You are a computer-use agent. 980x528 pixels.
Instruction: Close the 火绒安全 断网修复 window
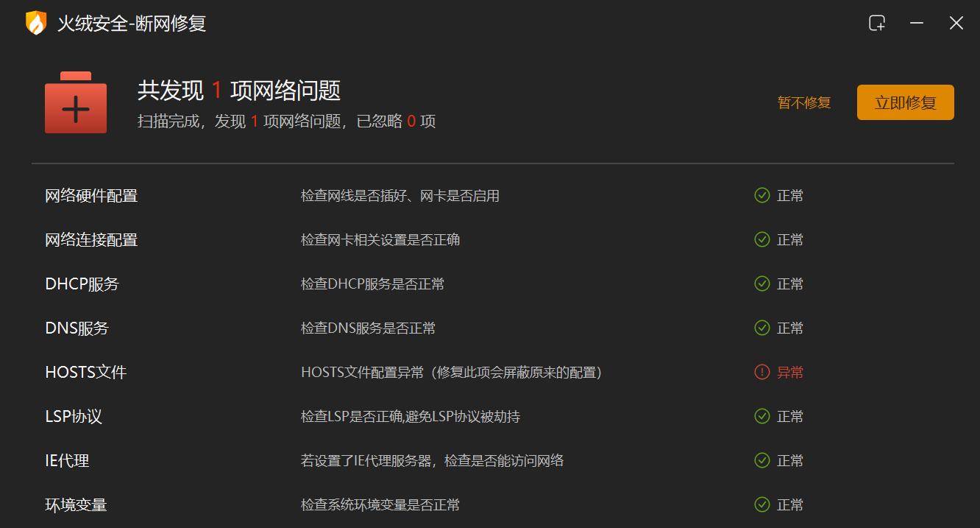pyautogui.click(x=956, y=23)
